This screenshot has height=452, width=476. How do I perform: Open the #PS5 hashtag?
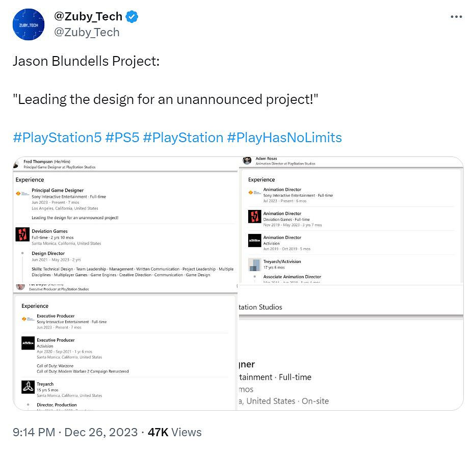[122, 138]
